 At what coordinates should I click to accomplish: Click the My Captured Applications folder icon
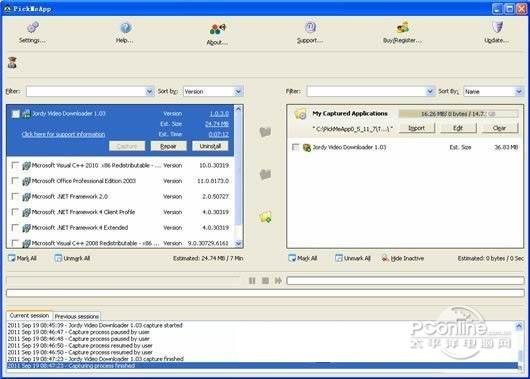pos(300,114)
